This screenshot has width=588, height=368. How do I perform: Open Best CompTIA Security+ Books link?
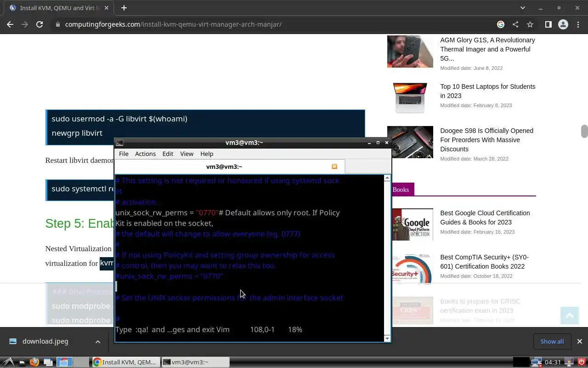[484, 262]
